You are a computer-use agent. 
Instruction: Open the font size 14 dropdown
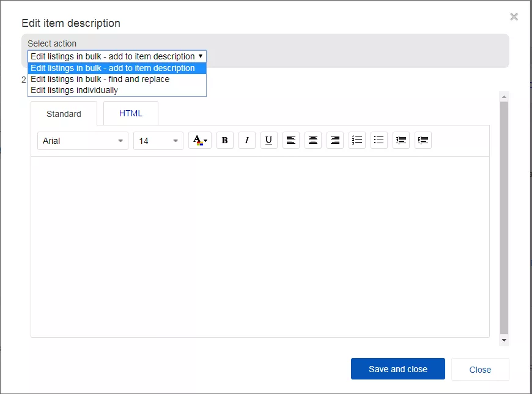pos(158,141)
